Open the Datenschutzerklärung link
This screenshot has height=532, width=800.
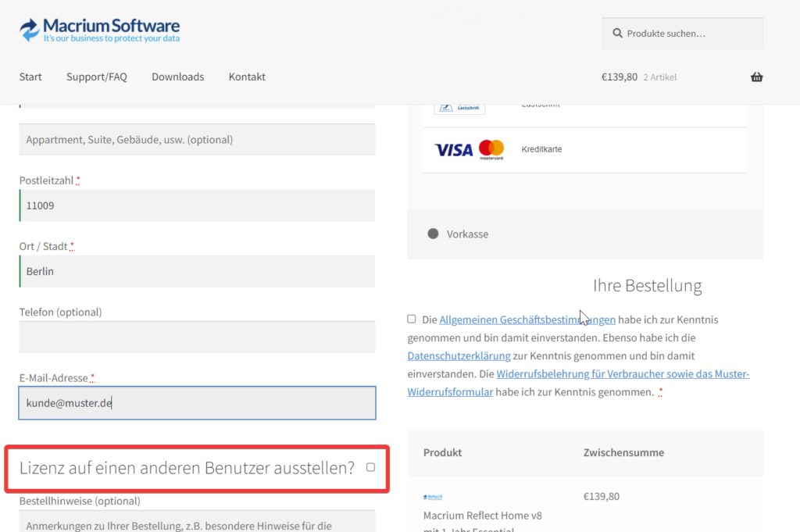point(459,355)
